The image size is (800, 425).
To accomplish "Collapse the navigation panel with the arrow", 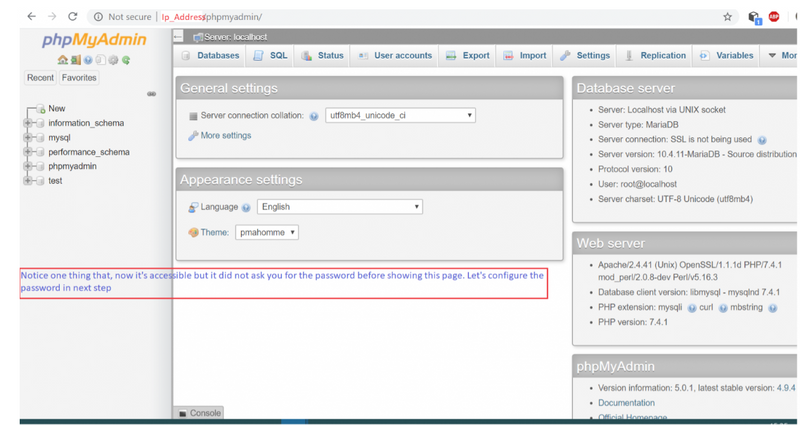I will tap(178, 36).
